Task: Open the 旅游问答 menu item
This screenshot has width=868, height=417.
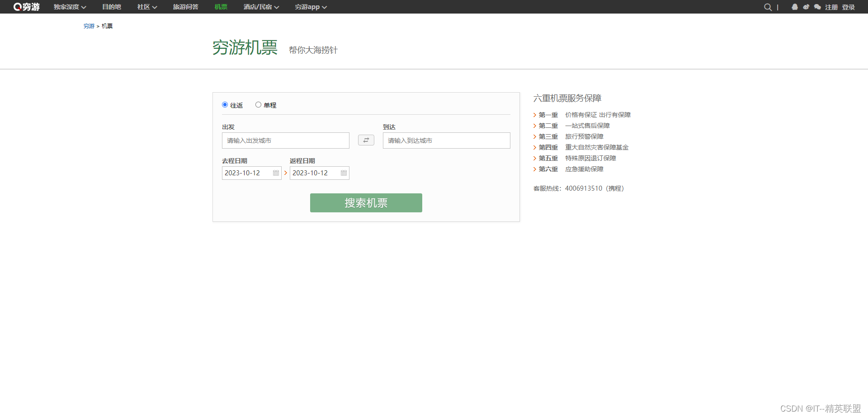Action: coord(185,7)
